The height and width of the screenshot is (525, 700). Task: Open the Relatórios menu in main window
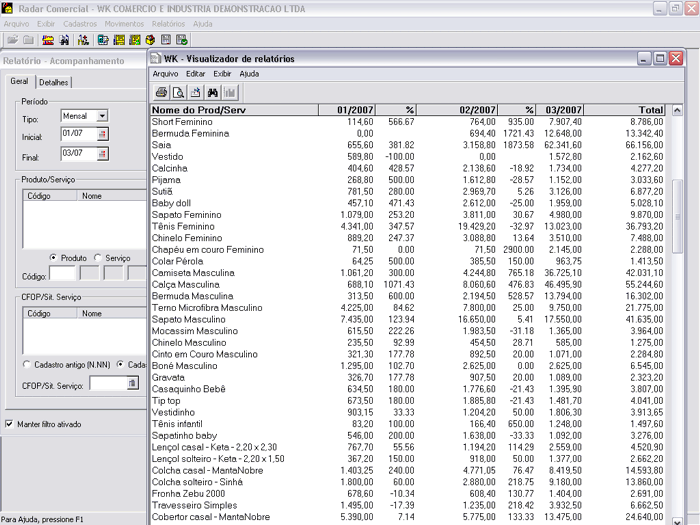pyautogui.click(x=168, y=23)
